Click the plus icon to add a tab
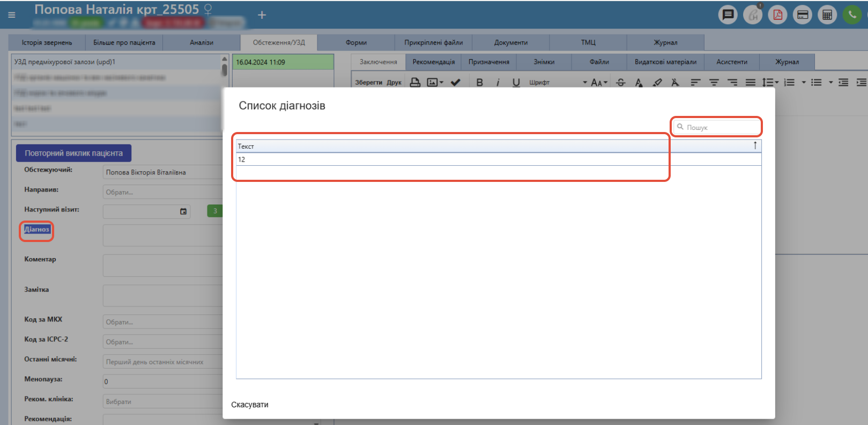 [x=262, y=15]
